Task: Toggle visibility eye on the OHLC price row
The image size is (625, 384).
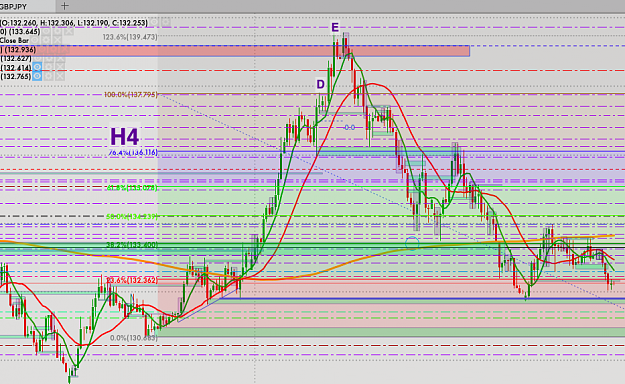Action: point(154,22)
